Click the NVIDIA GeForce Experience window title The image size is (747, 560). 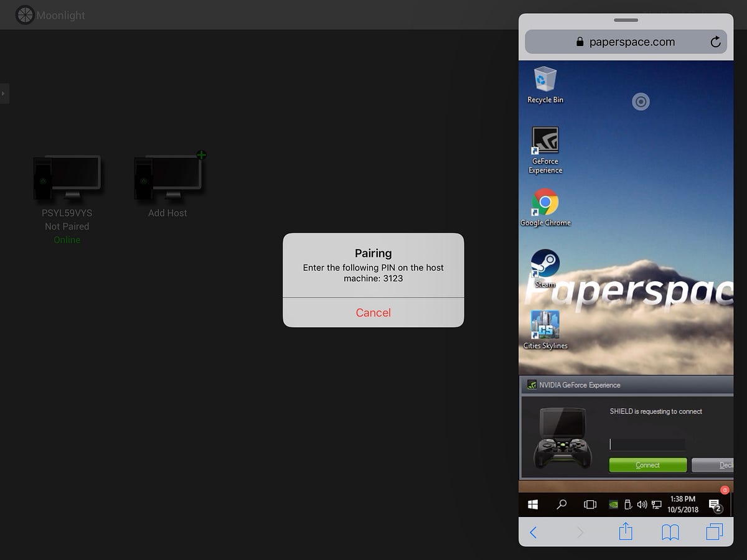580,385
